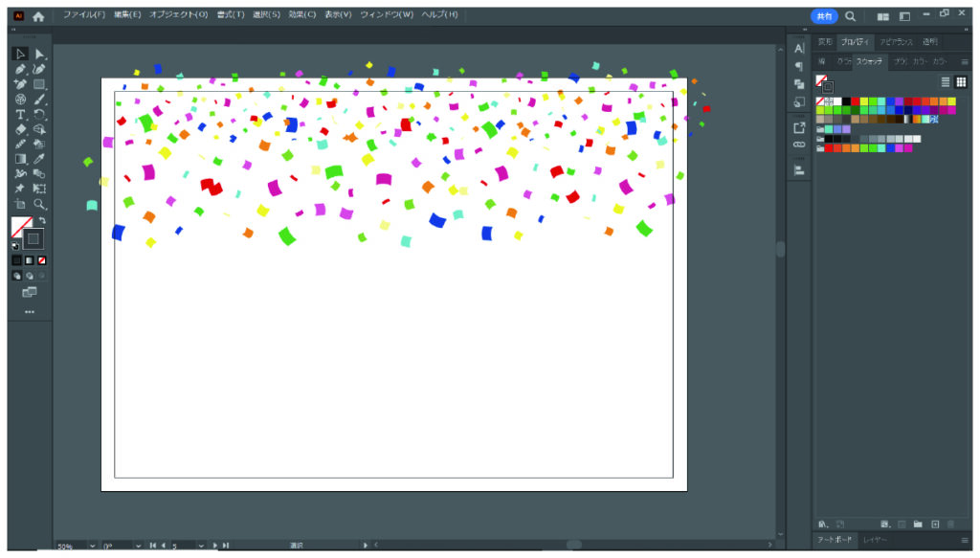The width and height of the screenshot is (980, 558).
Task: Pick the None swatch in swatch grid
Action: coord(820,101)
